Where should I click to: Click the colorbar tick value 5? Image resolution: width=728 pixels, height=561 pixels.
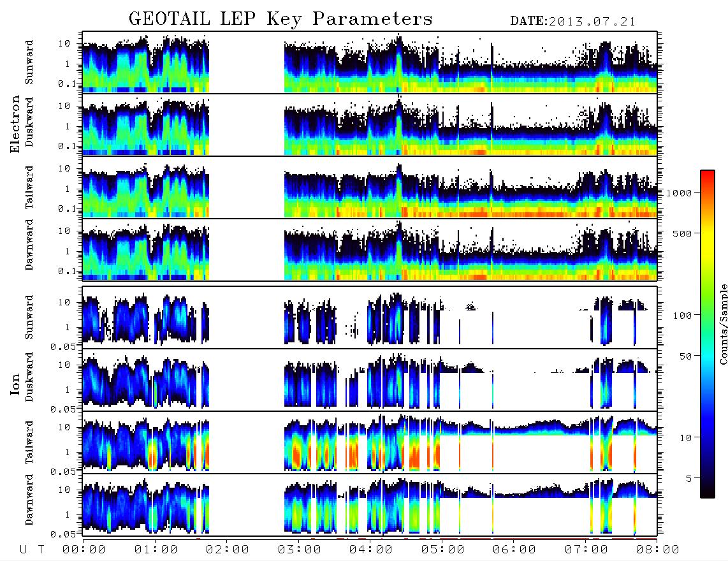click(689, 479)
